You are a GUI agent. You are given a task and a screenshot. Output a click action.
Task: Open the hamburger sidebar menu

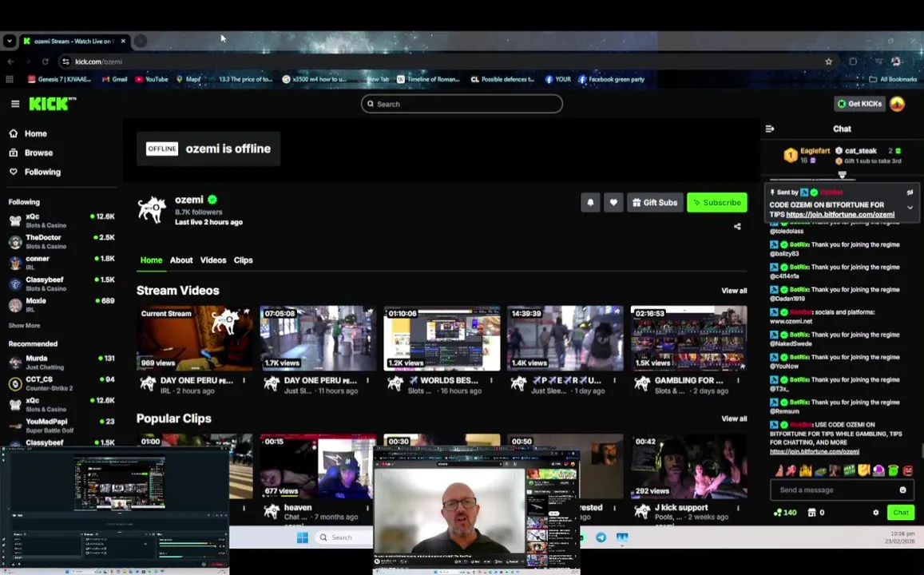[x=15, y=104]
